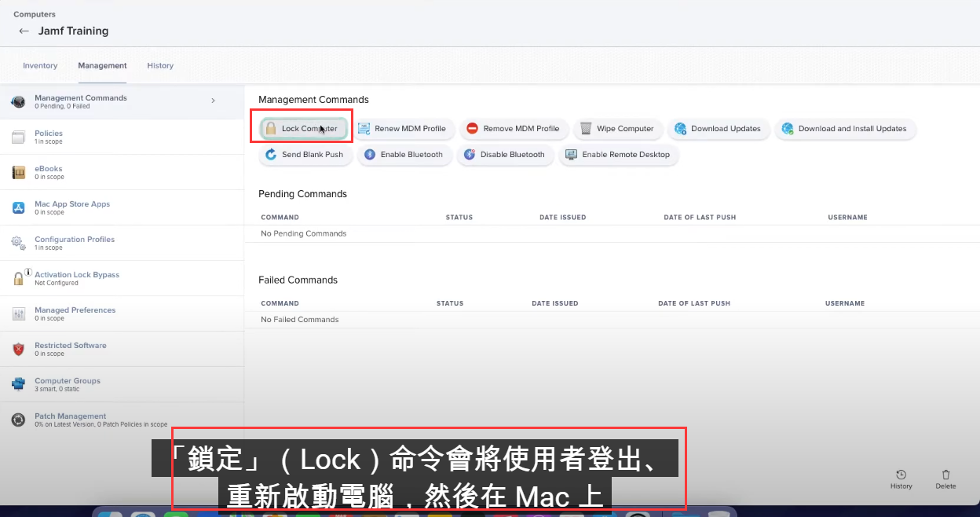Click the Restricted Software shield icon

pyautogui.click(x=18, y=350)
